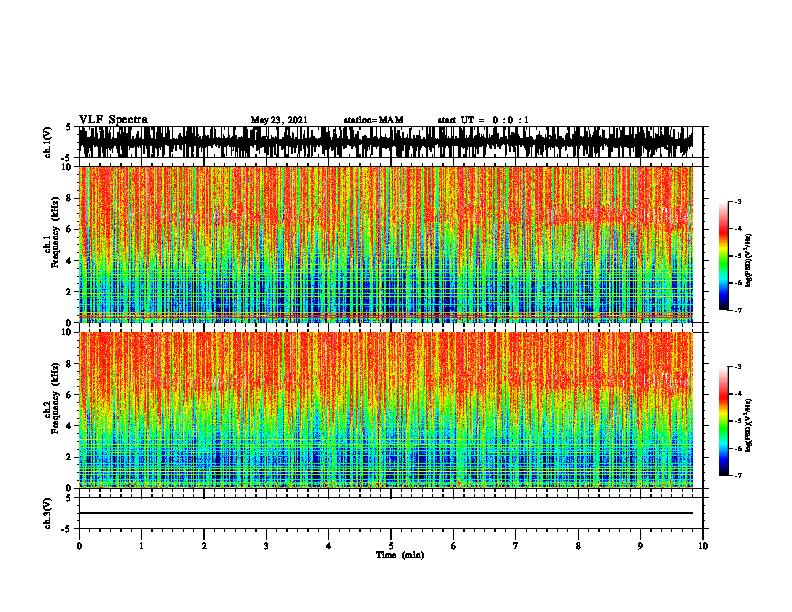Click the "VLF Spectra" title text
Viewport: 792px width, 612px height.
pos(113,120)
